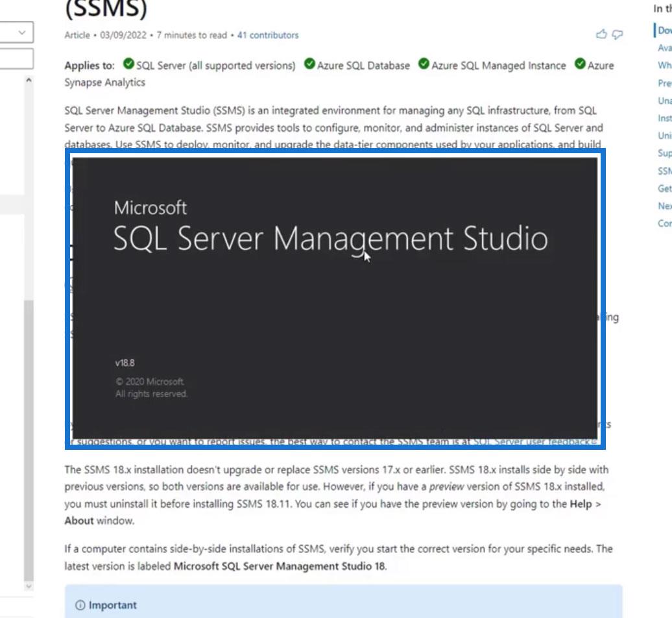Click the info icon beside Important
The height and width of the screenshot is (618, 672).
coord(80,605)
